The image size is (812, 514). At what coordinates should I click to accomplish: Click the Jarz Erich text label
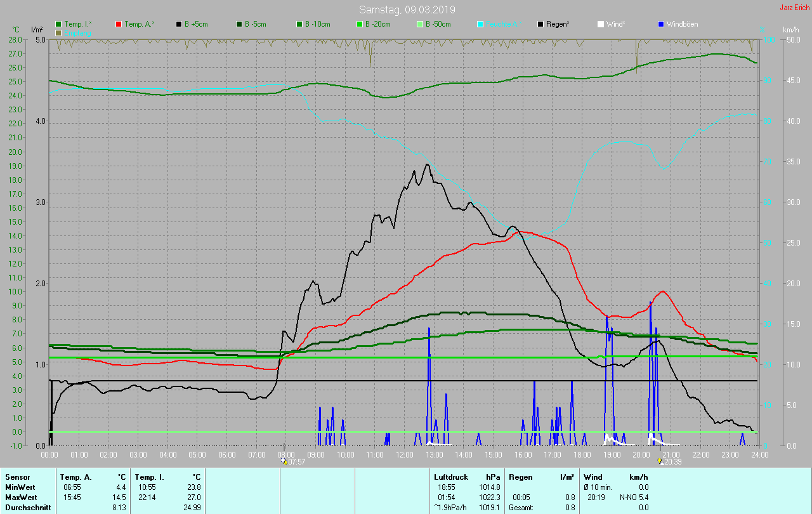794,8
